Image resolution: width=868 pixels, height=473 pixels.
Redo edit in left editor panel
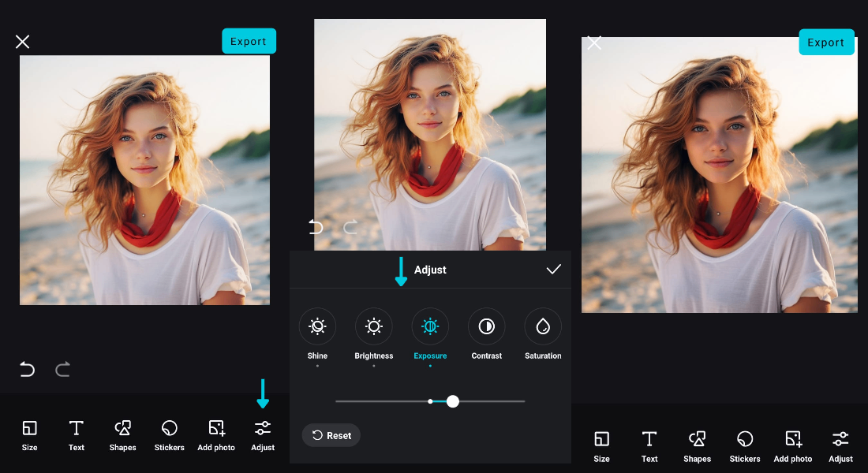(62, 369)
